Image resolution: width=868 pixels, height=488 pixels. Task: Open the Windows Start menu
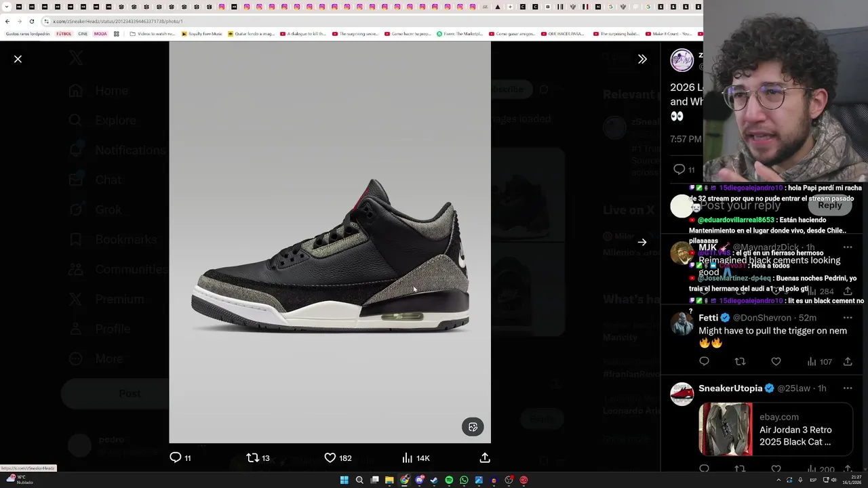pyautogui.click(x=344, y=480)
